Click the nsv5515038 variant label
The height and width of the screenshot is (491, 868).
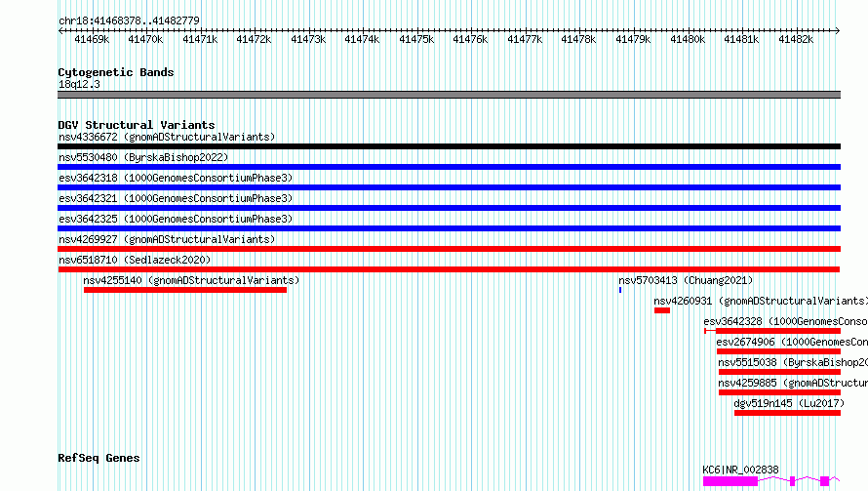click(793, 362)
